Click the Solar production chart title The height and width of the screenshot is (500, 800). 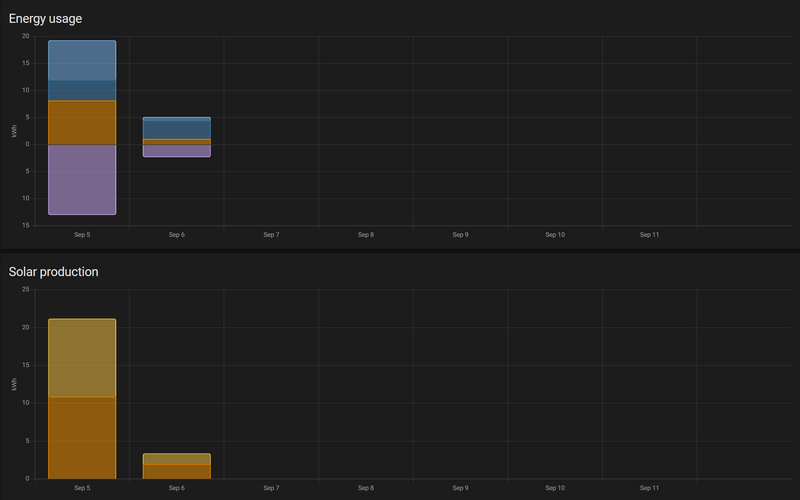54,272
